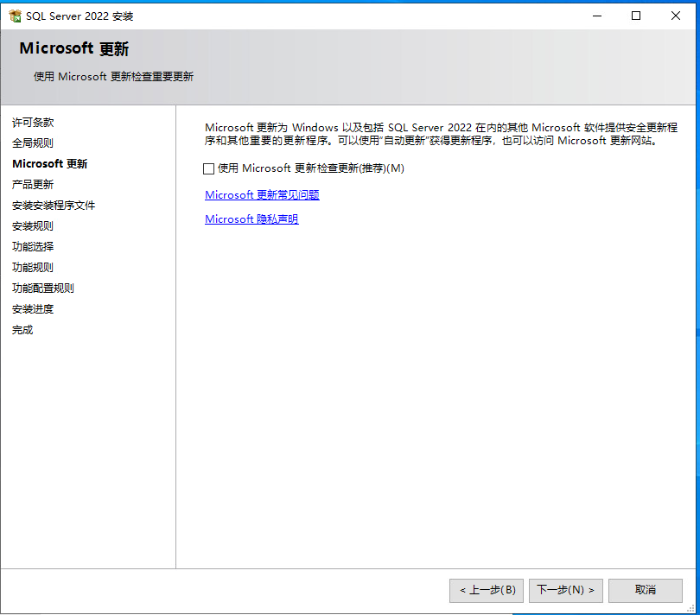Select 安装进度 step in sidebar

pyautogui.click(x=33, y=309)
